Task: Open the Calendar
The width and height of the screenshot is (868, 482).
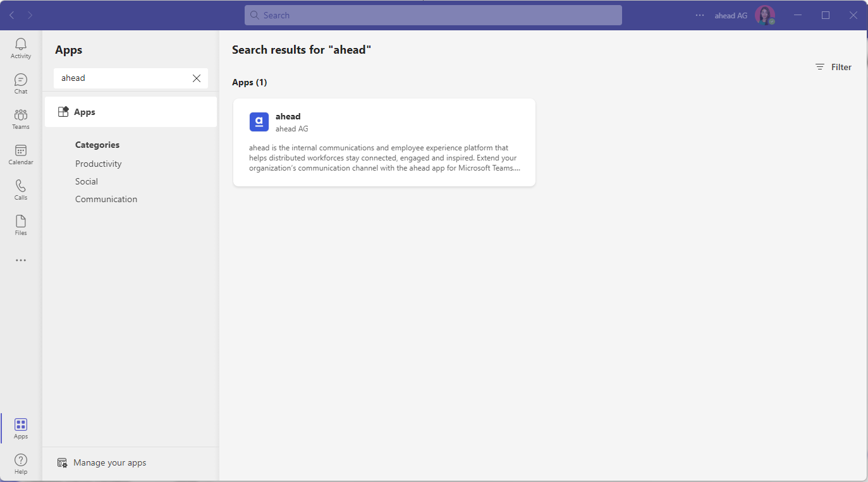Action: click(20, 154)
